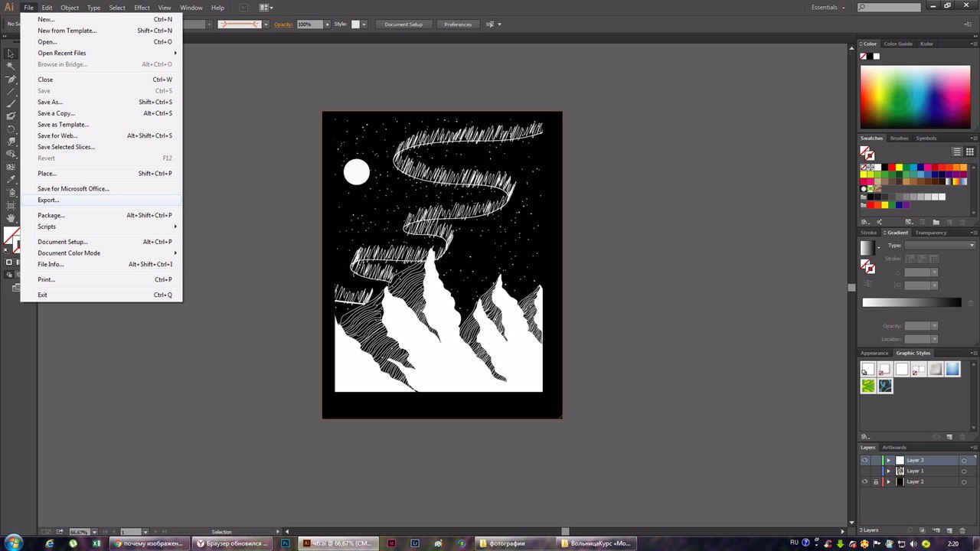Select the Artboard tool
Screen dimensions: 980x551
point(11,205)
